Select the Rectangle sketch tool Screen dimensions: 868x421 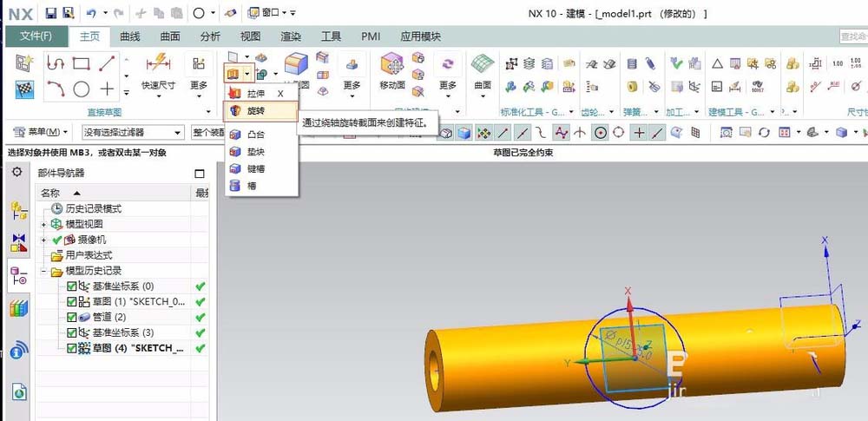tap(82, 63)
